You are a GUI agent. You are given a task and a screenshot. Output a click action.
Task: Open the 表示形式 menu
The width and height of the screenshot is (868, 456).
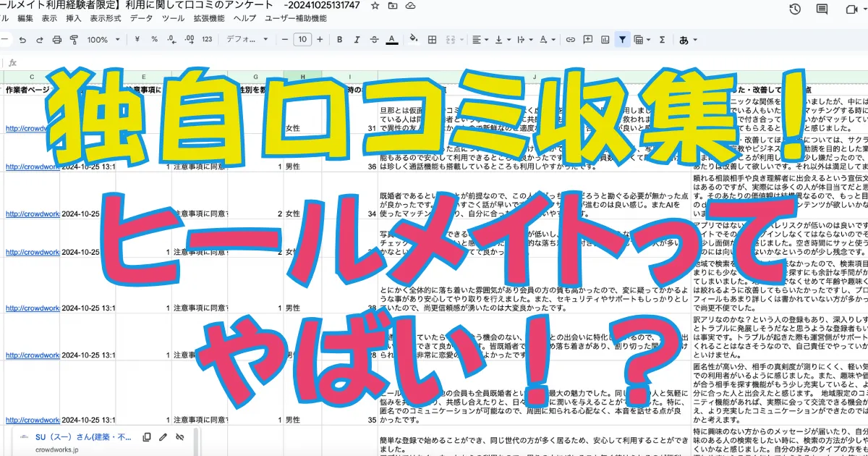[106, 18]
